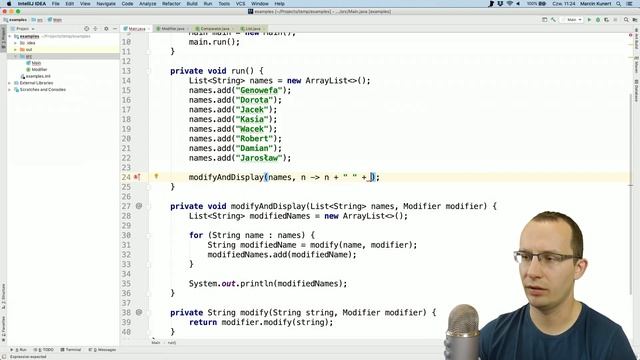Click the Debug (bug) toolbar icon
The width and height of the screenshot is (640, 360).
click(598, 20)
